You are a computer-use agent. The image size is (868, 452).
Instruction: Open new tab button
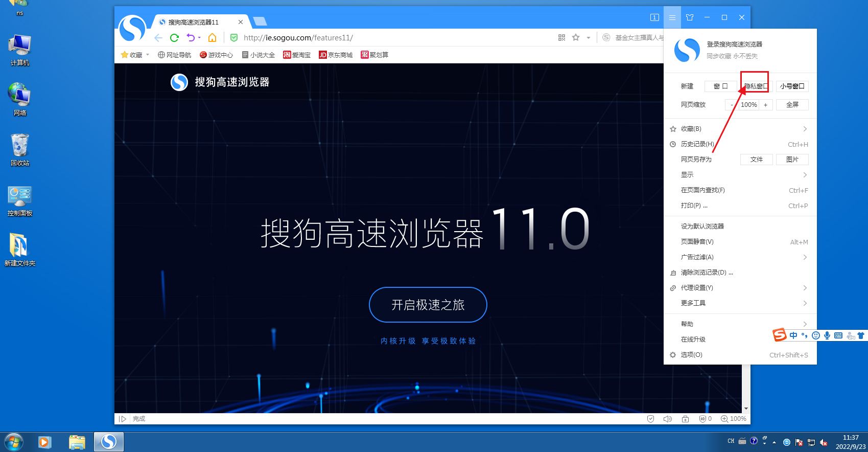(x=260, y=21)
